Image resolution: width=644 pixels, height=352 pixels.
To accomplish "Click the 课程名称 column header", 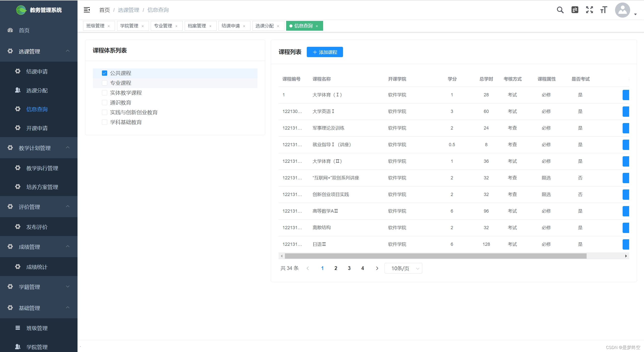I will (x=322, y=79).
